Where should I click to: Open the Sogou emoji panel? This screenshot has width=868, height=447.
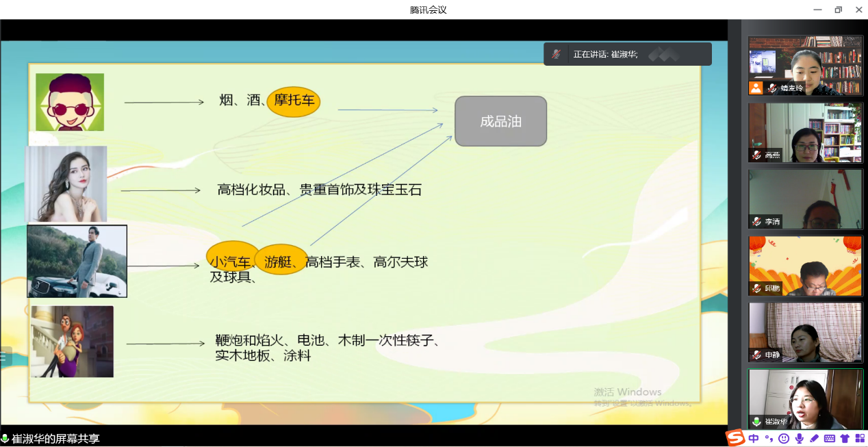coord(784,439)
